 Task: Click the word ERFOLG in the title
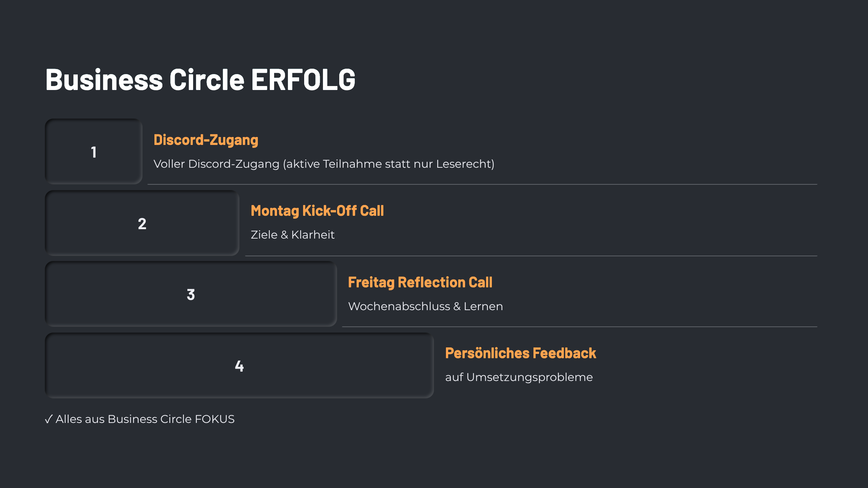(x=303, y=80)
